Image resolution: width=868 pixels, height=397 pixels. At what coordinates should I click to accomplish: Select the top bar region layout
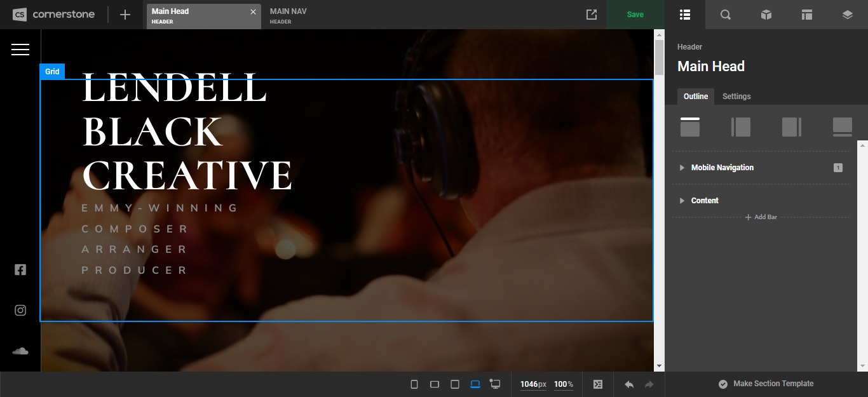(690, 126)
